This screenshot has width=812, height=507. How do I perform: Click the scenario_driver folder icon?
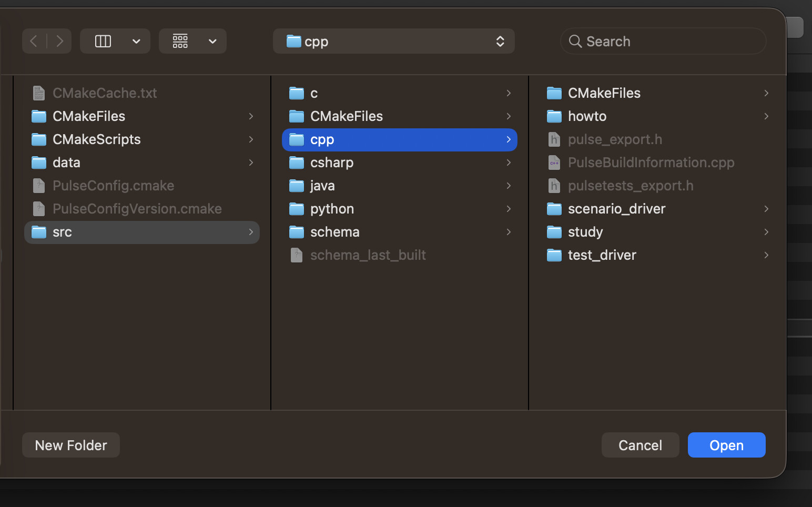click(554, 209)
